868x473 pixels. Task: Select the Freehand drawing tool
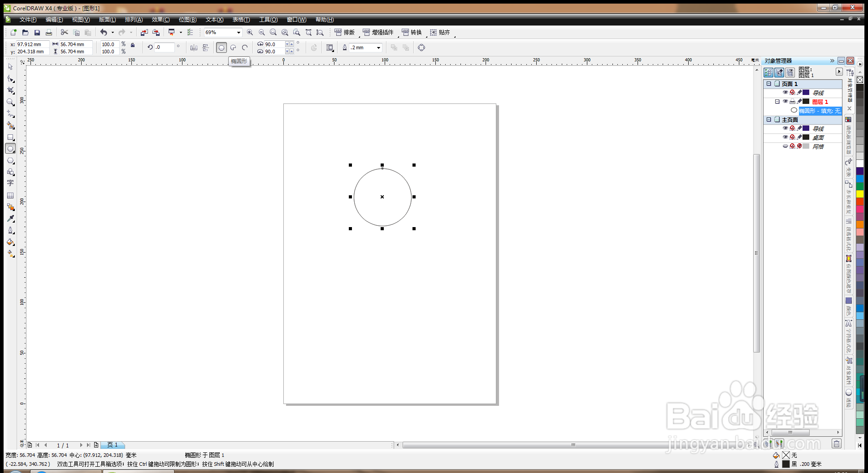(x=10, y=114)
